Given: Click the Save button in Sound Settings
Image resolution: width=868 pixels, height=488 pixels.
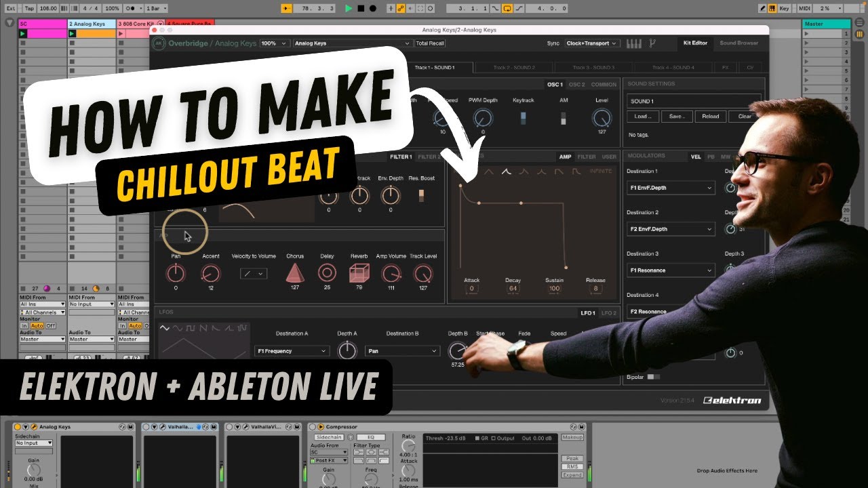Looking at the screenshot, I should pyautogui.click(x=676, y=117).
